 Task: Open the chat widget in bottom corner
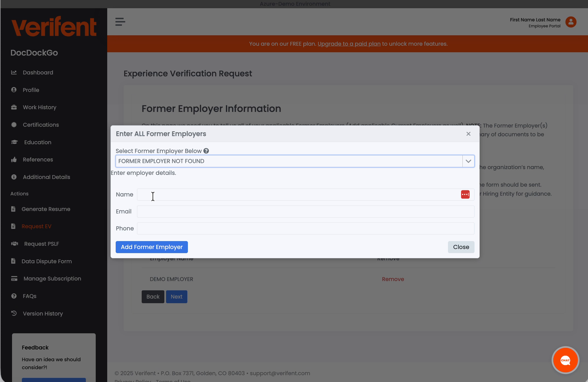tap(565, 360)
